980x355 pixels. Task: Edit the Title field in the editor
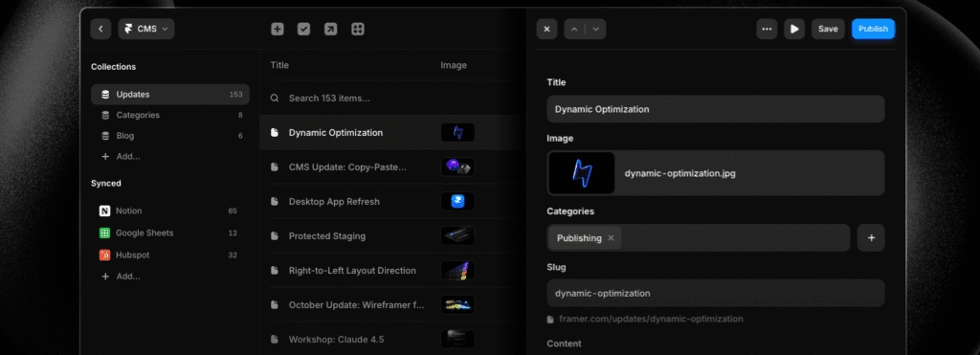click(x=716, y=109)
